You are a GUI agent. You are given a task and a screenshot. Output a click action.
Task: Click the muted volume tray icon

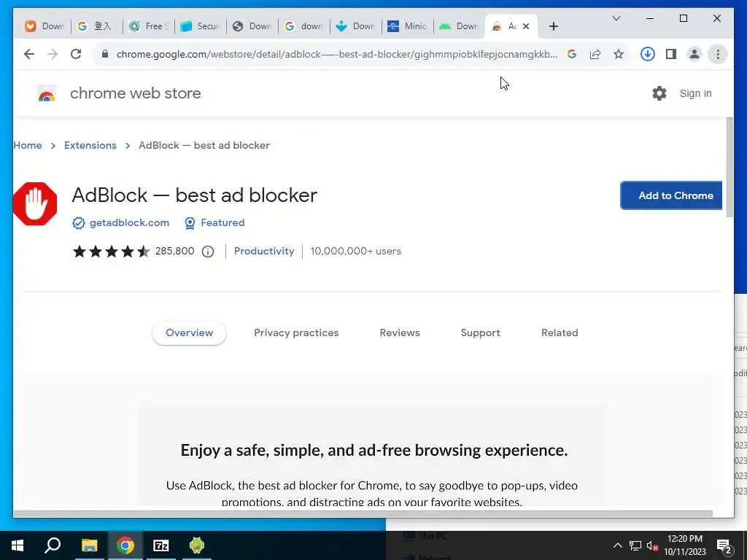click(x=652, y=545)
